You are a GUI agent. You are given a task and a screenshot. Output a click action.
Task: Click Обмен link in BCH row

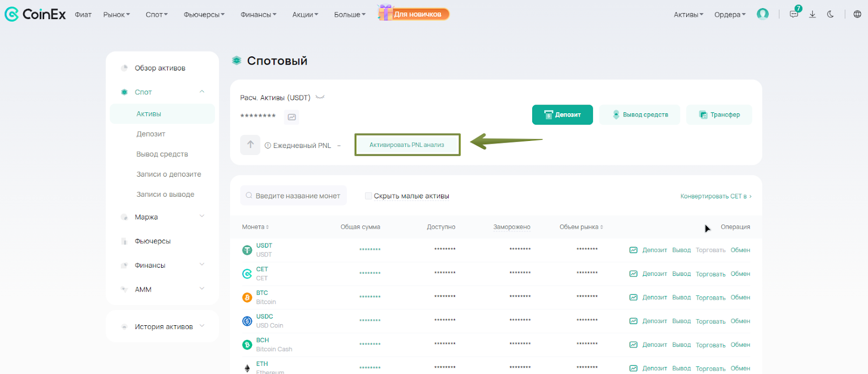(x=741, y=345)
